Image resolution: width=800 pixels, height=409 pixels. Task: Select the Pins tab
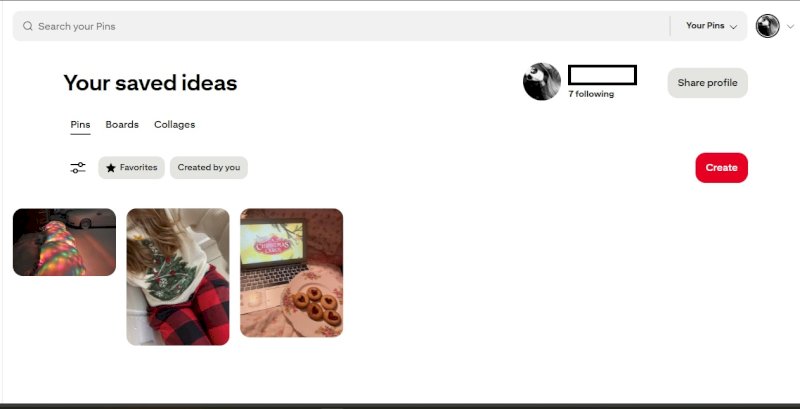tap(80, 124)
